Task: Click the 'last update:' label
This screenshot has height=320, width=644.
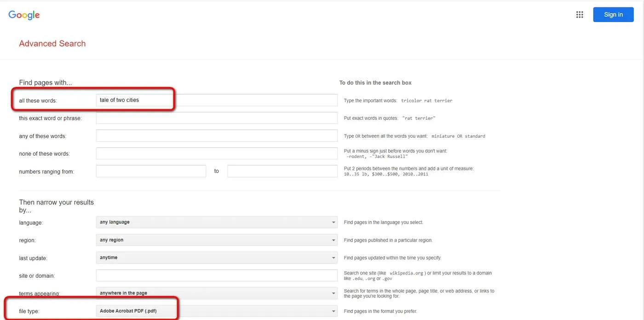Action: [x=33, y=258]
